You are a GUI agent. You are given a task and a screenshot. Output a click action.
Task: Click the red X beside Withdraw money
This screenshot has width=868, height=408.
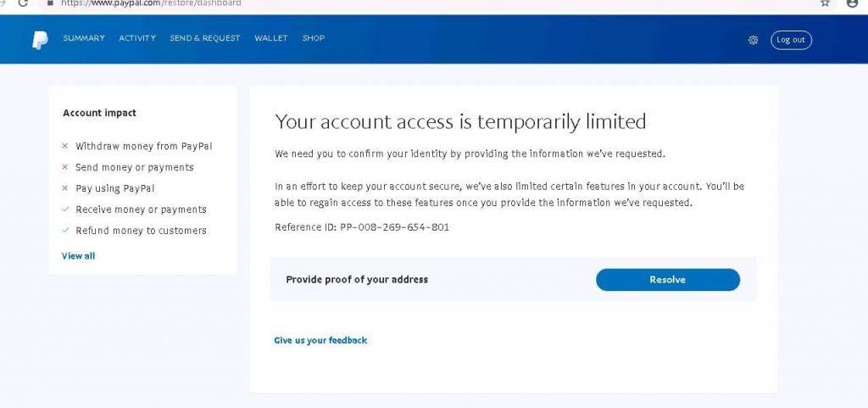[x=64, y=146]
